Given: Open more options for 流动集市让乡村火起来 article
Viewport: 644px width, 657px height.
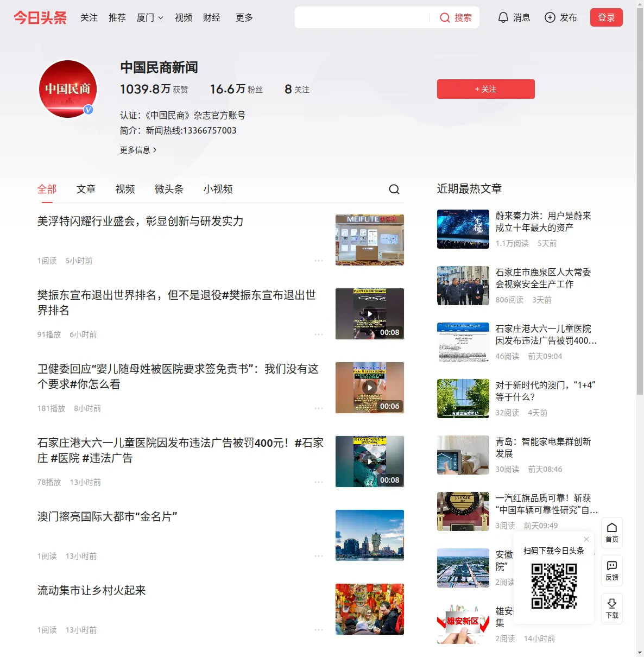Looking at the screenshot, I should point(319,630).
